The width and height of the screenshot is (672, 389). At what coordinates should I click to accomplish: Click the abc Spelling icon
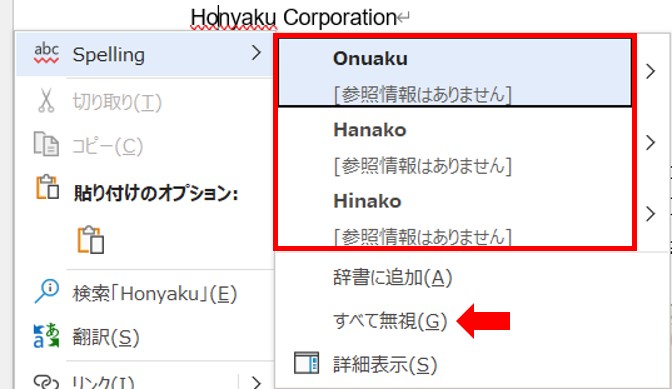46,54
